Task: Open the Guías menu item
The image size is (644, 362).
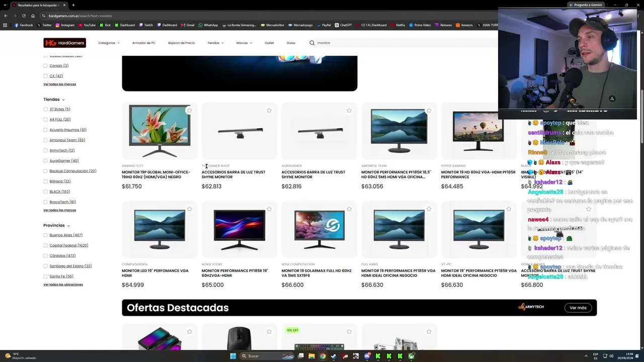Action: tap(291, 43)
